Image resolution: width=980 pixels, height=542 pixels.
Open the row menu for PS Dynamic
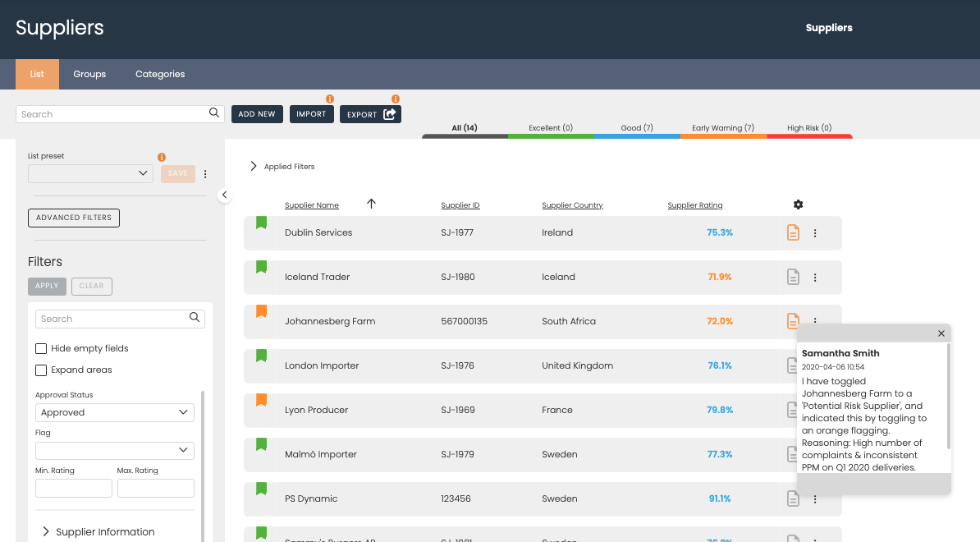815,499
